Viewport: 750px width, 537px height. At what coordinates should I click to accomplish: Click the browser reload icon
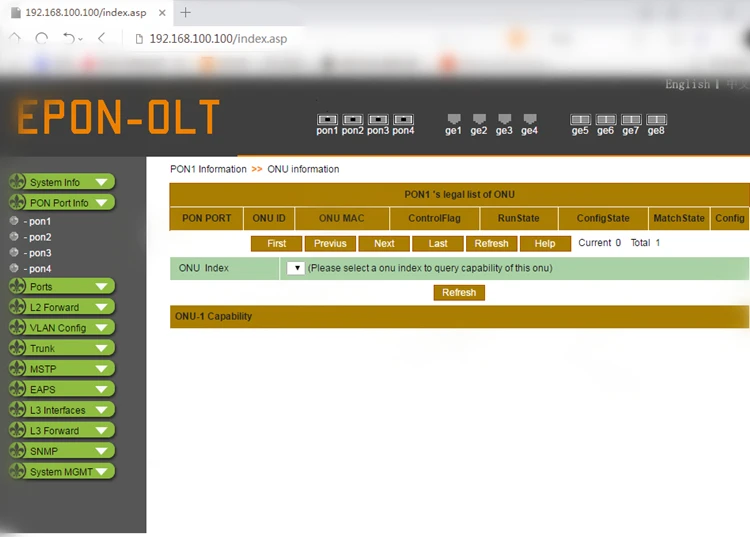42,38
